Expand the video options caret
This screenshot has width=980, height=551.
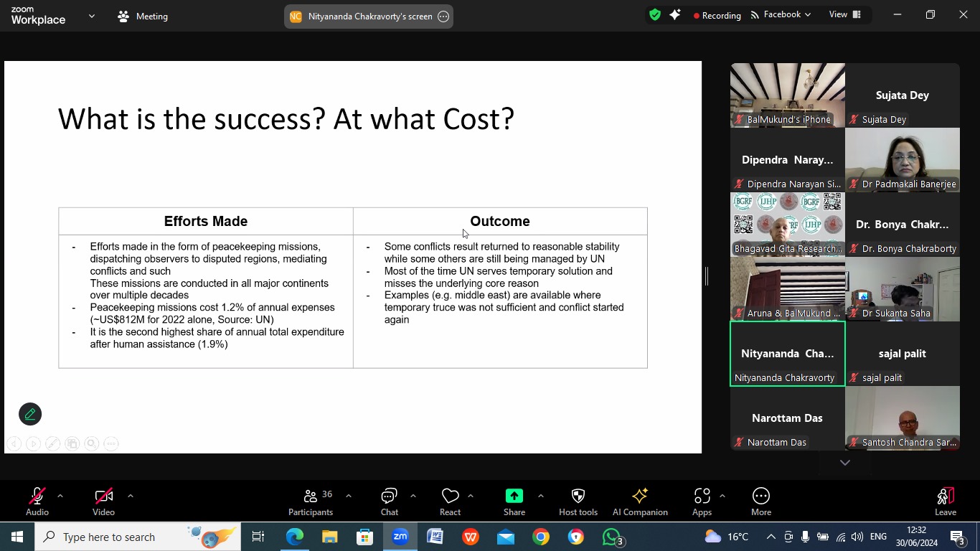[x=130, y=496]
